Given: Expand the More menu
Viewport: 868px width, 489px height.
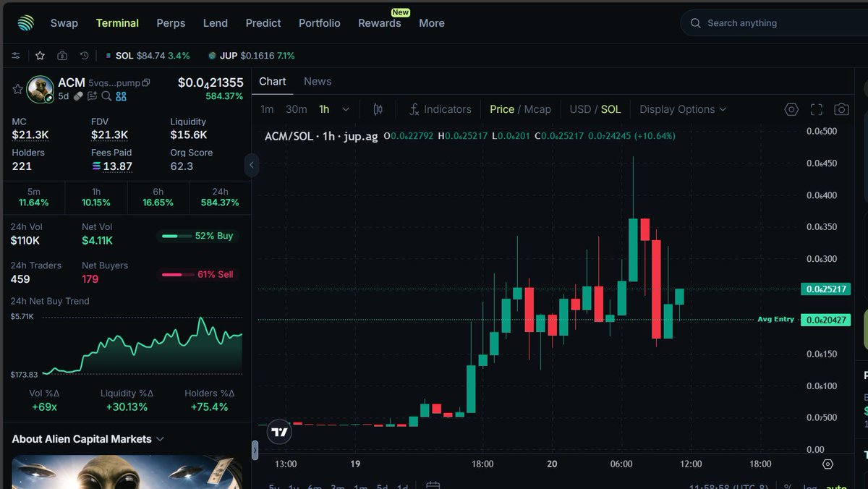Looking at the screenshot, I should pos(432,23).
